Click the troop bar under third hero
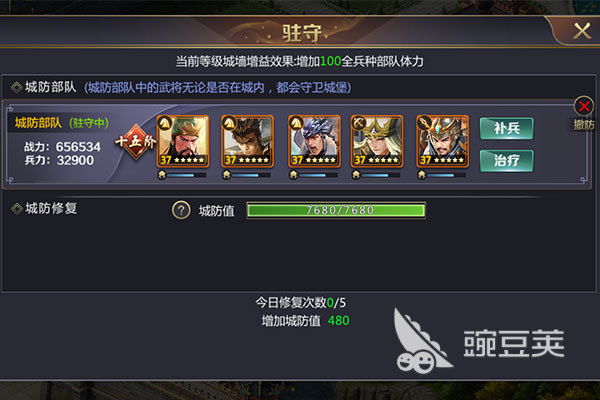The width and height of the screenshot is (600, 400). (313, 175)
